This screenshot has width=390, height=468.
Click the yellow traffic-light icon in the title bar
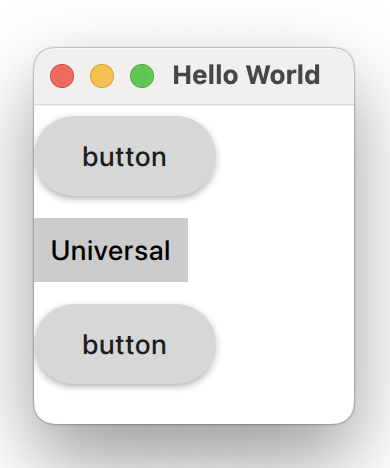(102, 76)
